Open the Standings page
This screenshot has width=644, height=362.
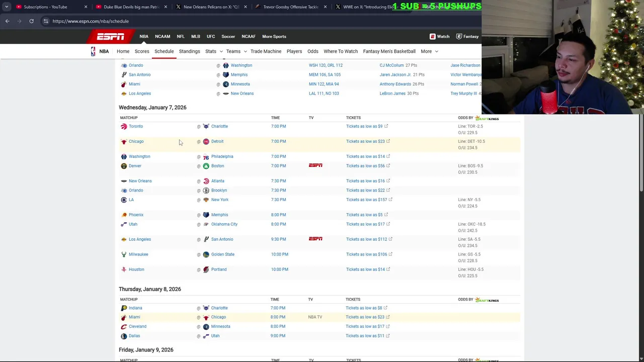(x=189, y=51)
